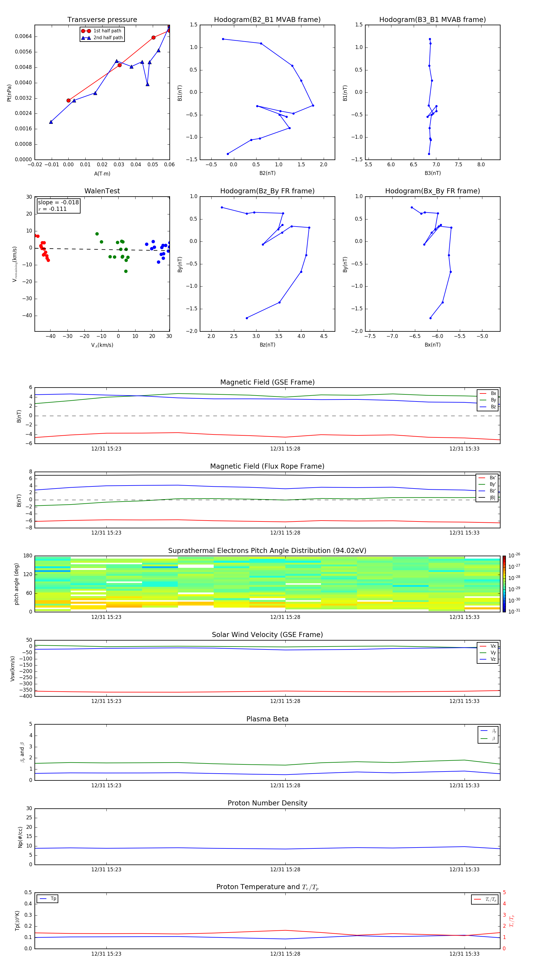Click the '10^-26' colorbar label
Viewport: 535px width, 980px height.
point(514,555)
